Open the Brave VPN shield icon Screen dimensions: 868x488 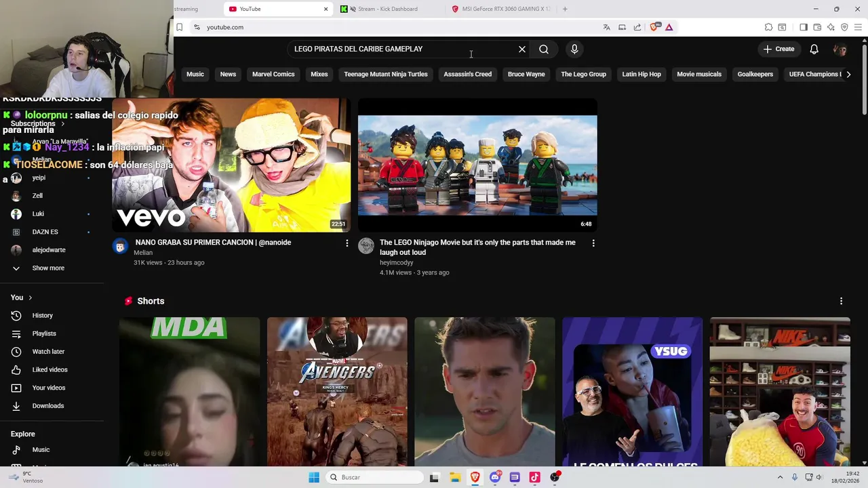pos(844,27)
